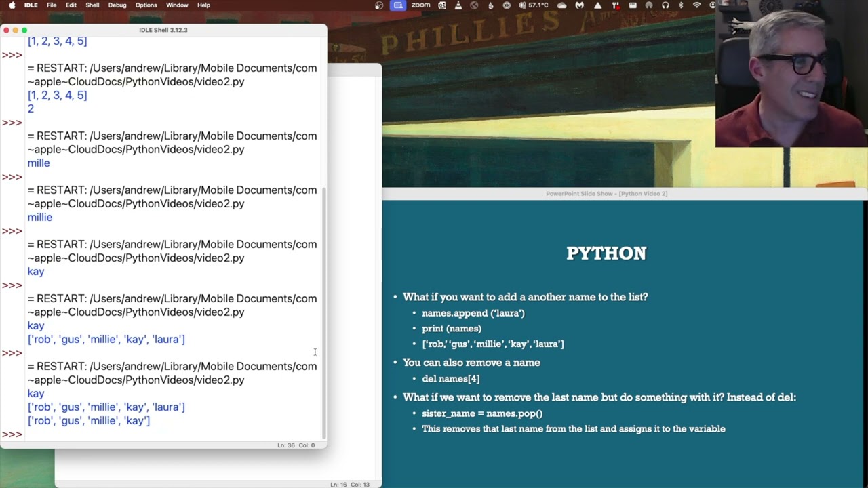The height and width of the screenshot is (488, 868).
Task: Click the highlighted screen sharing menu bar icon
Action: coord(398,5)
